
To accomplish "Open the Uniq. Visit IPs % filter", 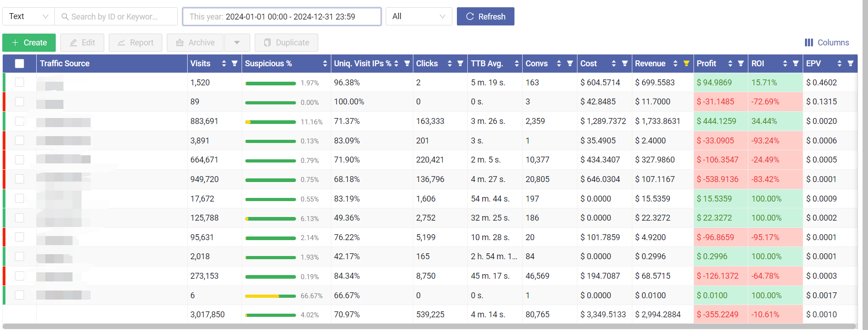I will point(407,64).
